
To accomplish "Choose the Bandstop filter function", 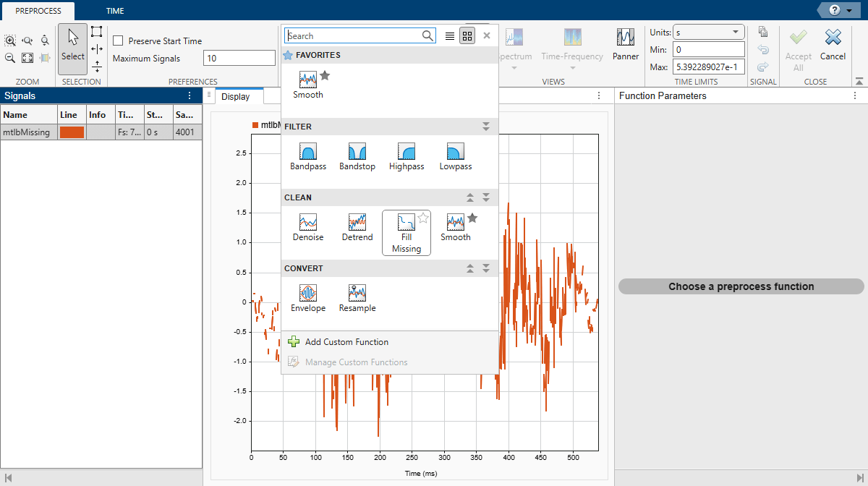I will click(357, 156).
